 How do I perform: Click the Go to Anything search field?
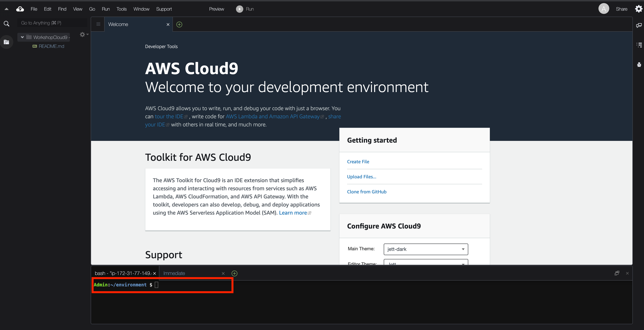coord(52,23)
